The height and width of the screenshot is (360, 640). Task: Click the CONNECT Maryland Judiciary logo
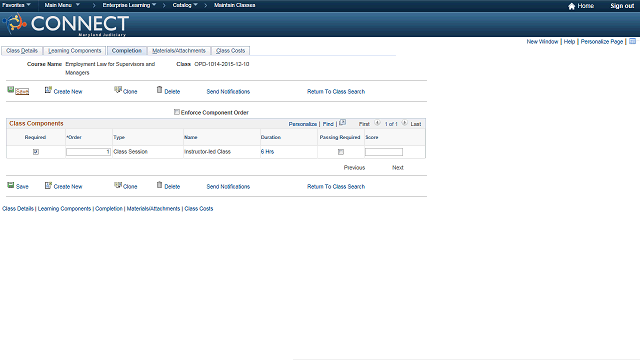click(x=66, y=24)
